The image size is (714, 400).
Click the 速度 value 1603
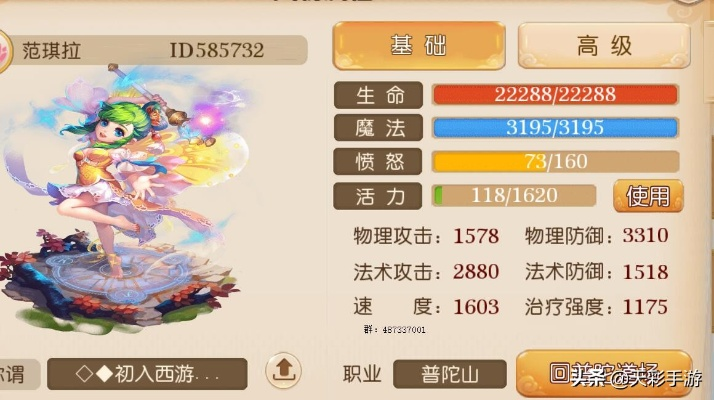pyautogui.click(x=476, y=307)
